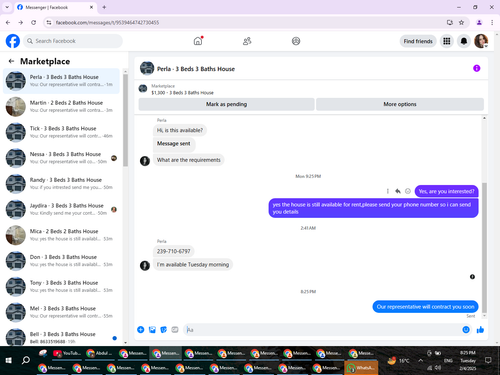Click the chat messages scrollbar
This screenshot has width=500, height=375.
click(x=484, y=247)
